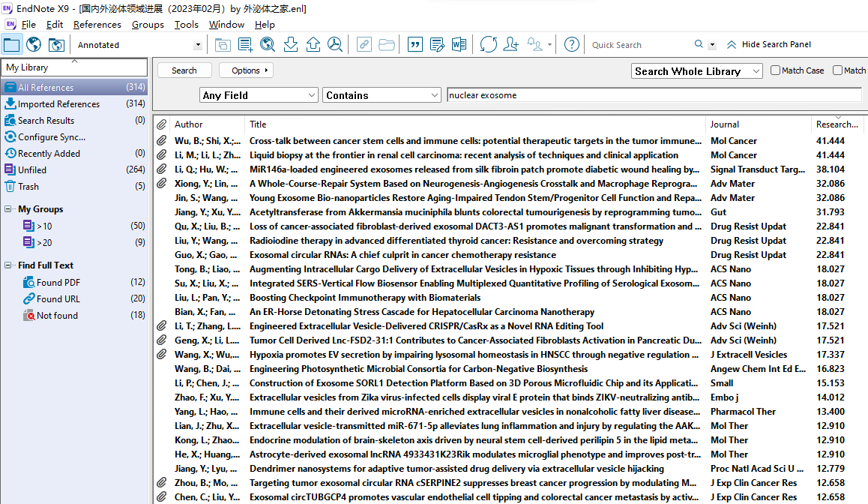Click the paperclip attachment column header
Image resolution: width=868 pixels, height=504 pixels.
(162, 124)
